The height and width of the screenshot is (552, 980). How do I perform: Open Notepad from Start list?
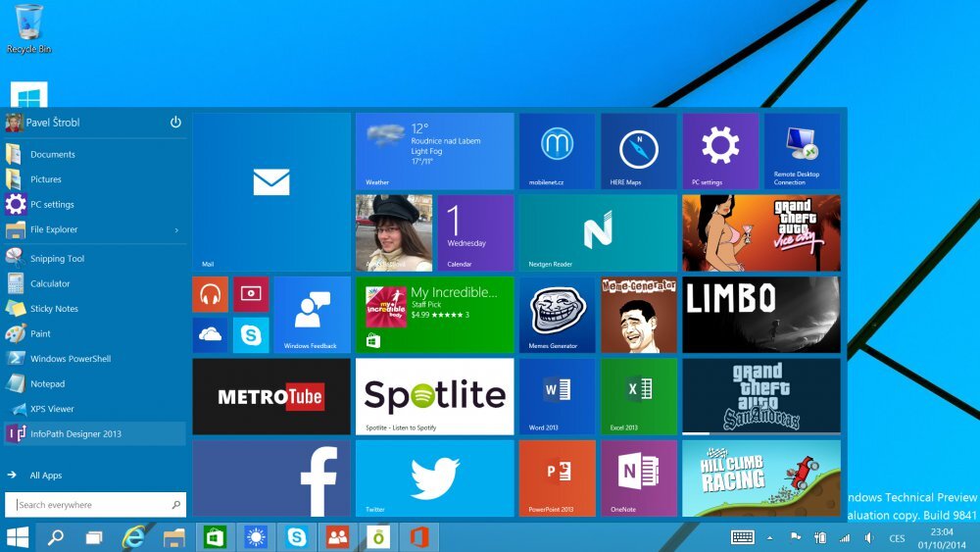coord(95,383)
